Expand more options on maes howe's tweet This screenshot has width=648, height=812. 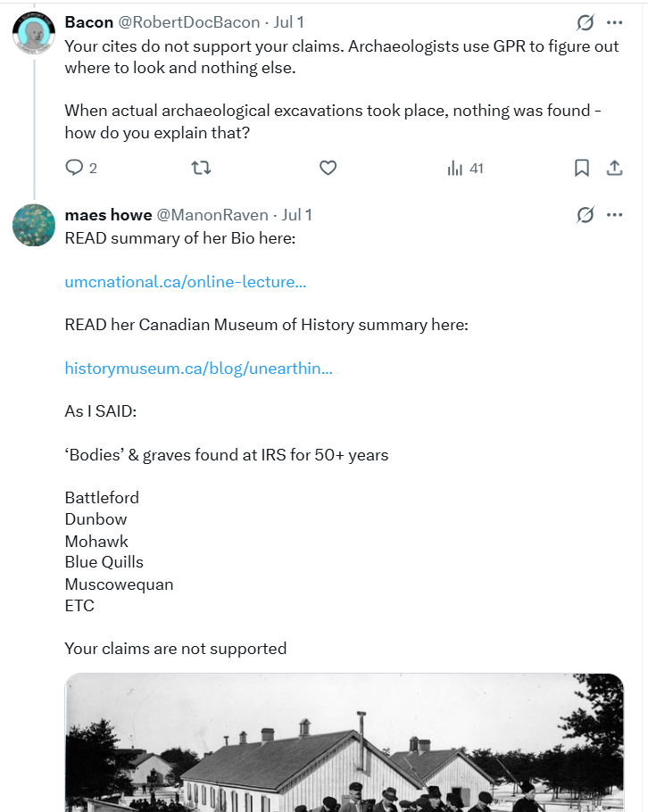click(614, 214)
